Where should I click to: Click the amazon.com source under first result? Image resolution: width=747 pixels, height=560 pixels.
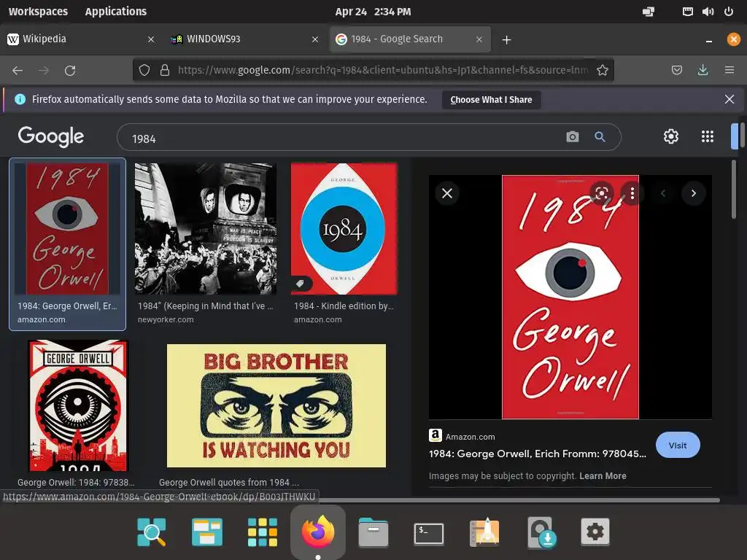click(42, 319)
